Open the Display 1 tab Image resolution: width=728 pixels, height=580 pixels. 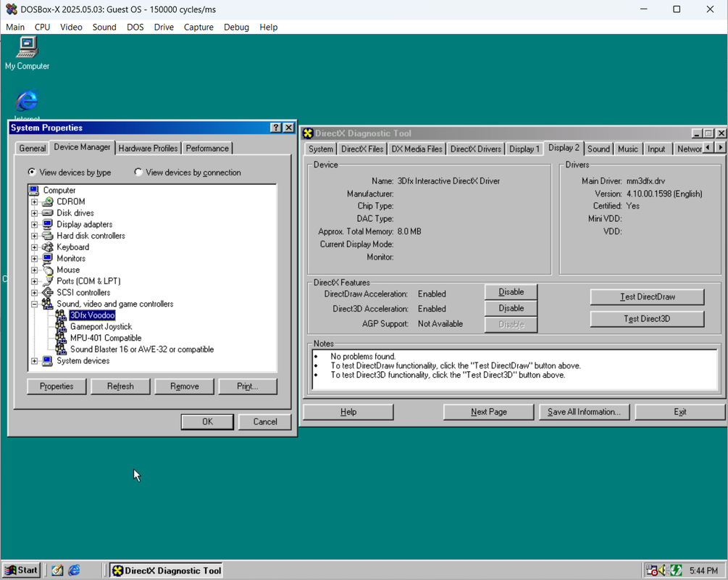tap(524, 149)
